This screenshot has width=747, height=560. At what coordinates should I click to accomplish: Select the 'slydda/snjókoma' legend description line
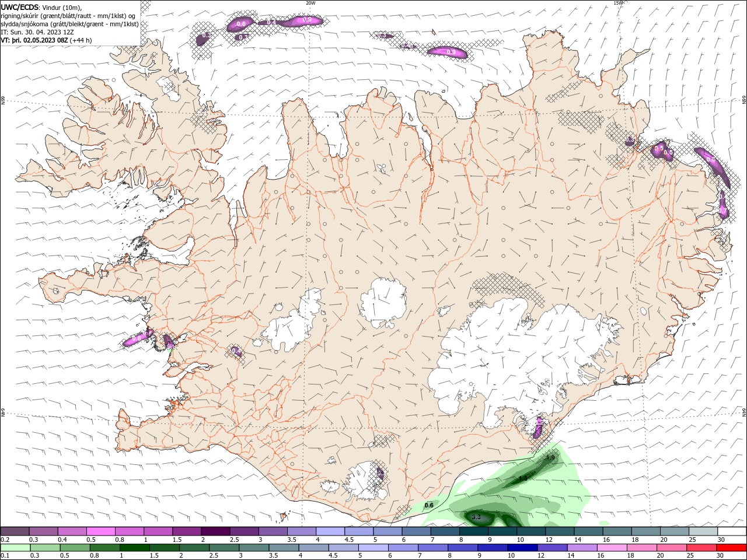69,24
